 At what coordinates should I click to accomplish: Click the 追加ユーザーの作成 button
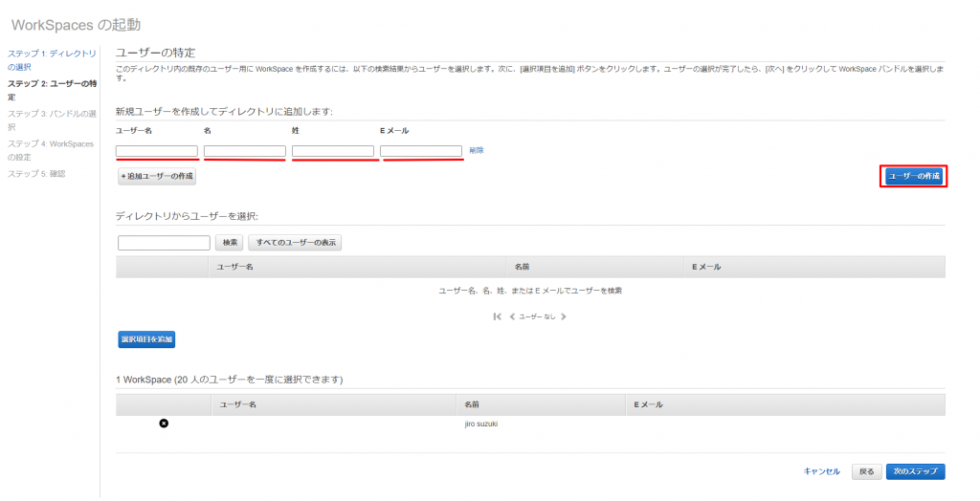pos(157,176)
